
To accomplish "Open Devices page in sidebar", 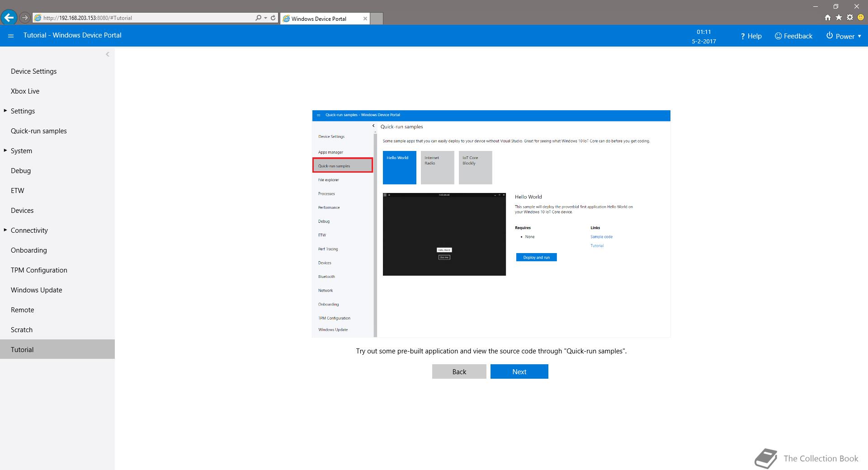I will pos(57,211).
